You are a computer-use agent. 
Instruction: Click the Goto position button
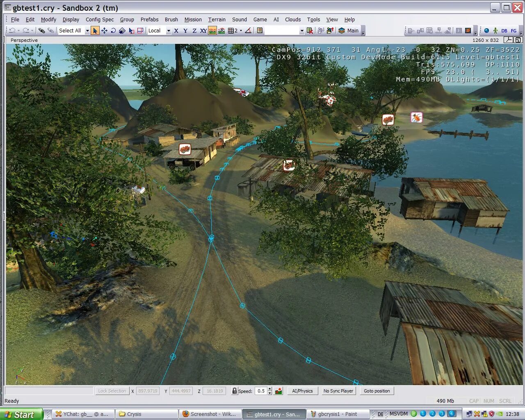377,391
